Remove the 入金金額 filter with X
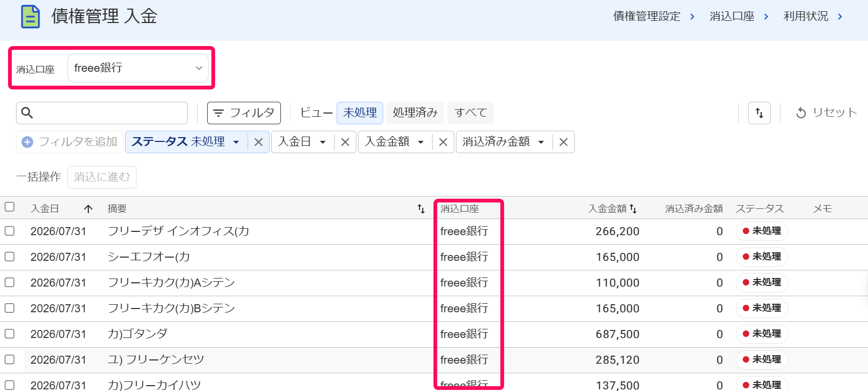Image resolution: width=868 pixels, height=391 pixels. [x=443, y=142]
